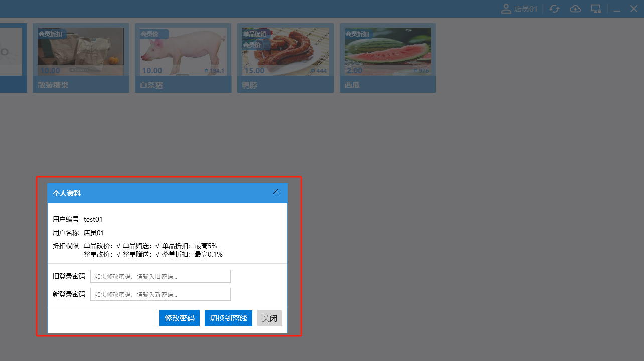Select the 白条猪 product card
The image size is (644, 361).
point(183,58)
